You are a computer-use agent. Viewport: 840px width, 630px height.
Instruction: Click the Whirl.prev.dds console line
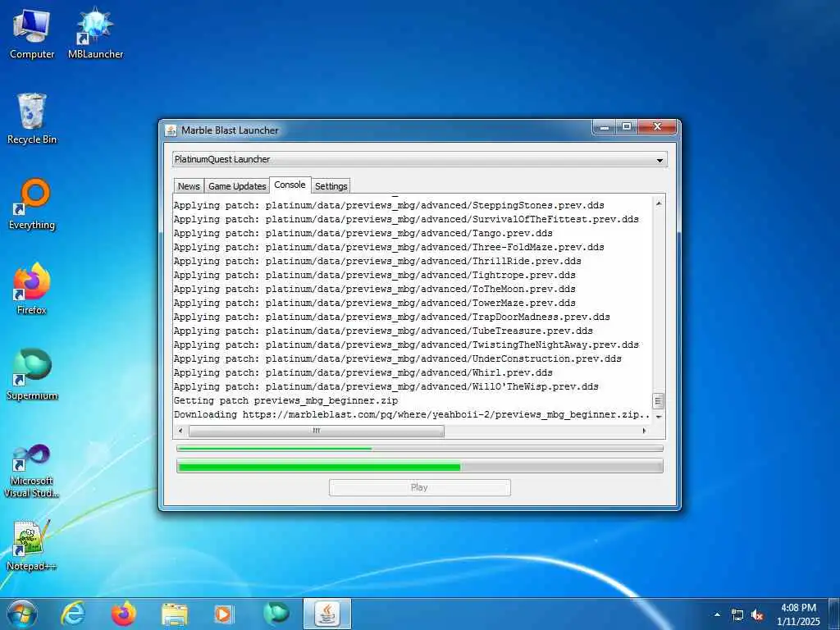pyautogui.click(x=363, y=372)
